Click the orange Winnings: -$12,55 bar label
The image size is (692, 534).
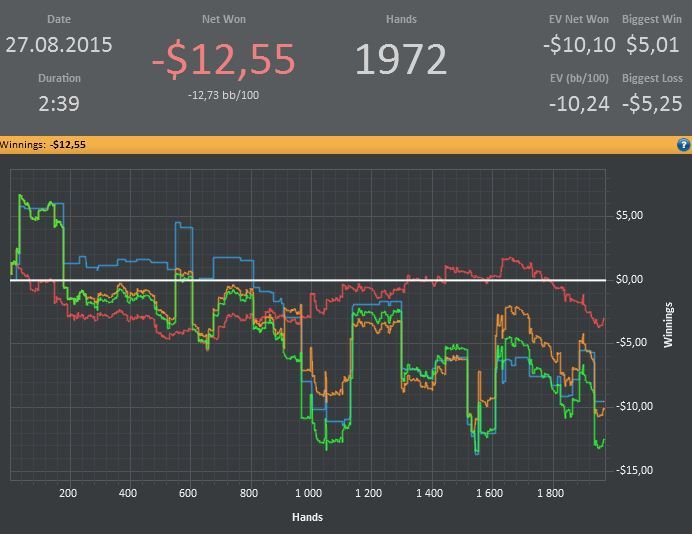(x=43, y=145)
